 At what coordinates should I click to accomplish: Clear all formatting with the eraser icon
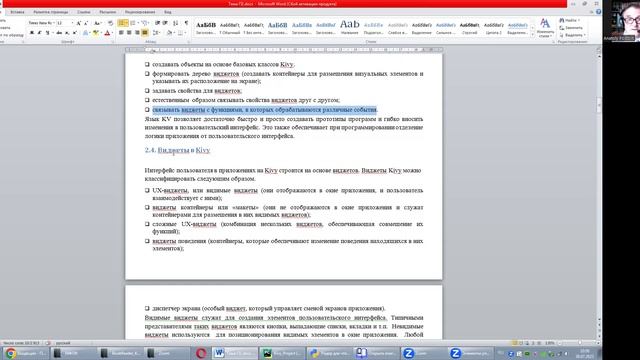pyautogui.click(x=110, y=23)
